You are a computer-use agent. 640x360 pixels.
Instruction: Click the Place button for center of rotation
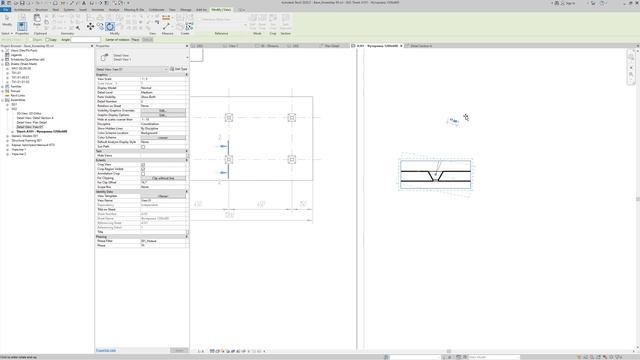(136, 40)
